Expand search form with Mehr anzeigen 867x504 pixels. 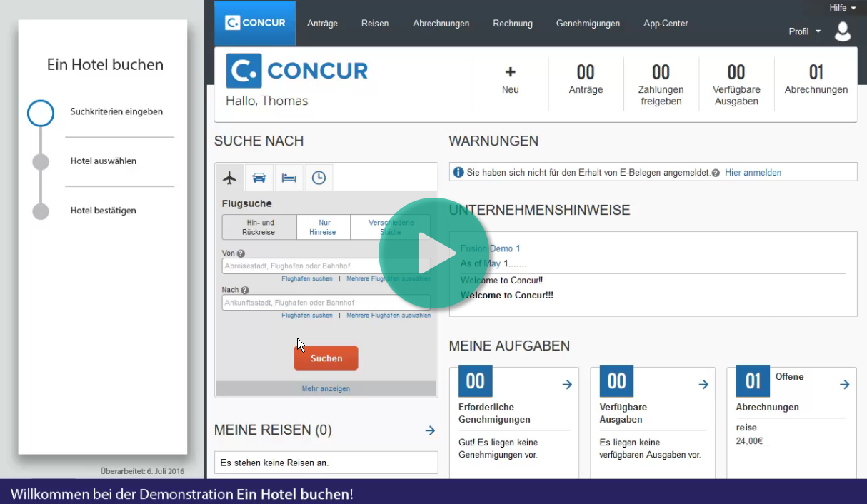[326, 389]
